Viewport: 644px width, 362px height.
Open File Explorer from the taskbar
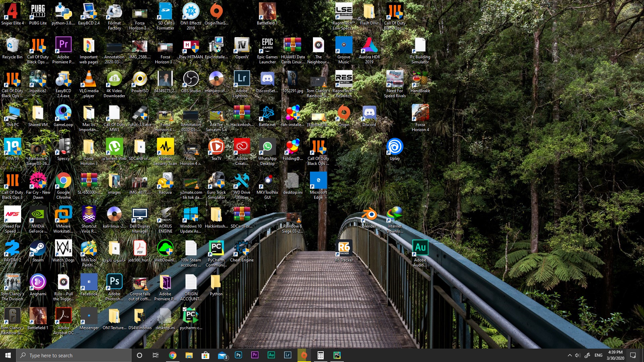(189, 355)
